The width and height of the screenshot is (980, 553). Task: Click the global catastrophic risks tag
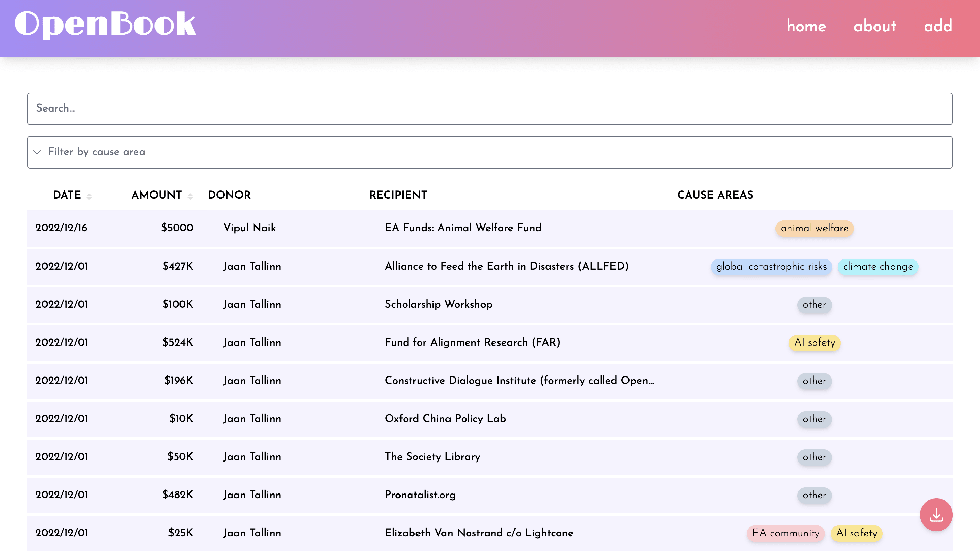[x=771, y=267]
